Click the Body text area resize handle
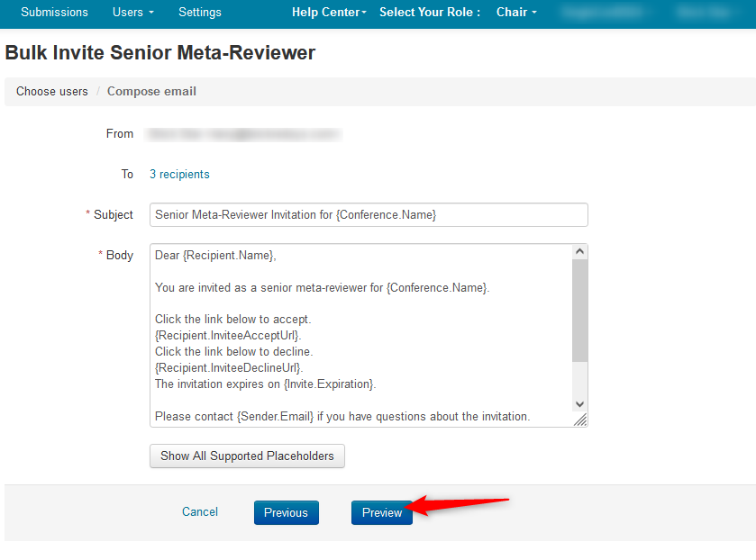Viewport: 756px width, 560px height. point(580,420)
